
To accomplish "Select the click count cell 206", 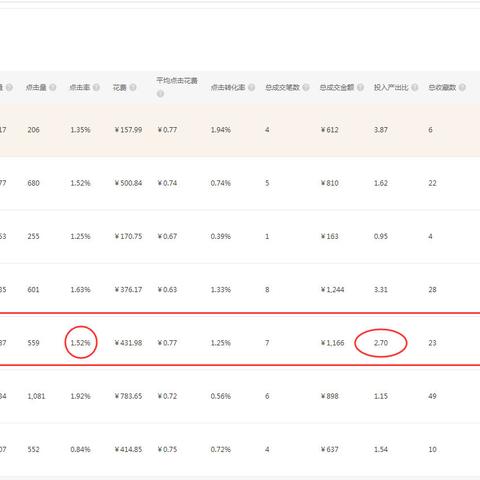I will (33, 130).
